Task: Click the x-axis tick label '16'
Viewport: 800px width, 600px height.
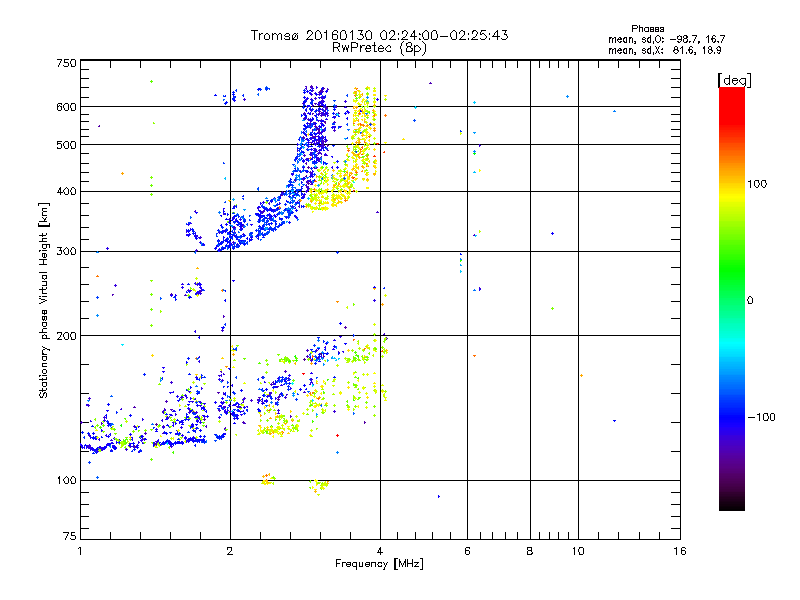Action: [x=680, y=551]
